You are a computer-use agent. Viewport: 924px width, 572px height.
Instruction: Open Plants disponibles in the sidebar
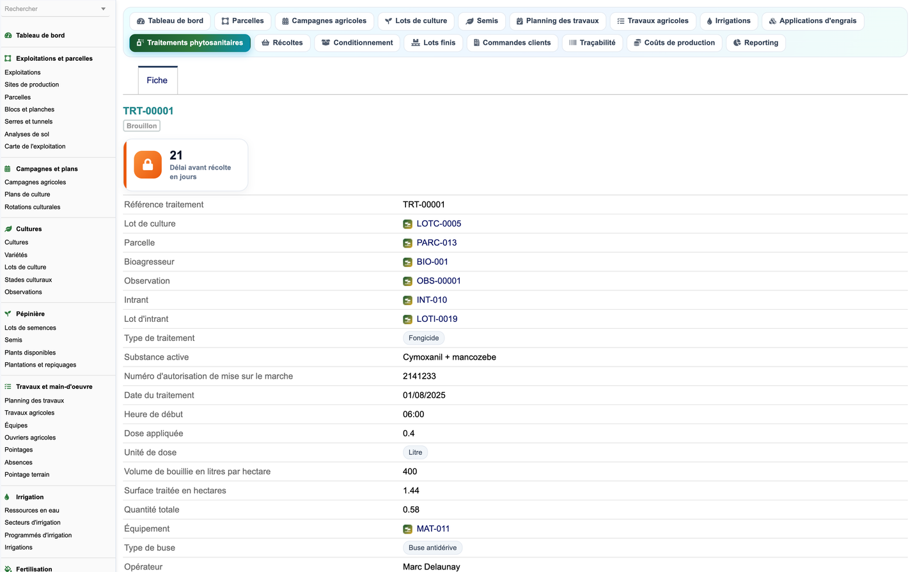[x=30, y=353]
